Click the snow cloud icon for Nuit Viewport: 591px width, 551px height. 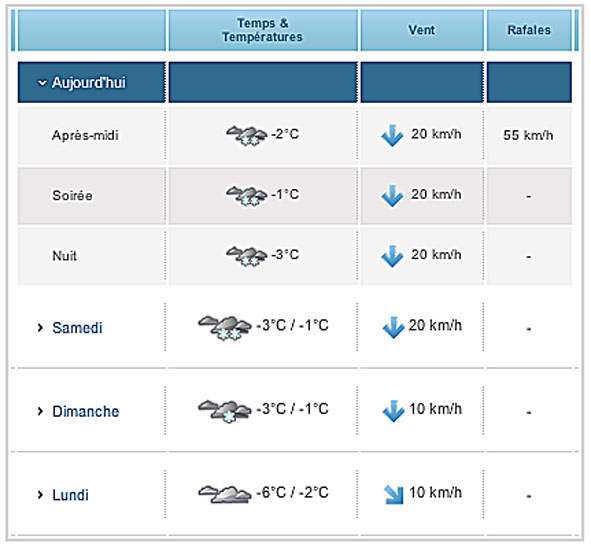point(247,256)
